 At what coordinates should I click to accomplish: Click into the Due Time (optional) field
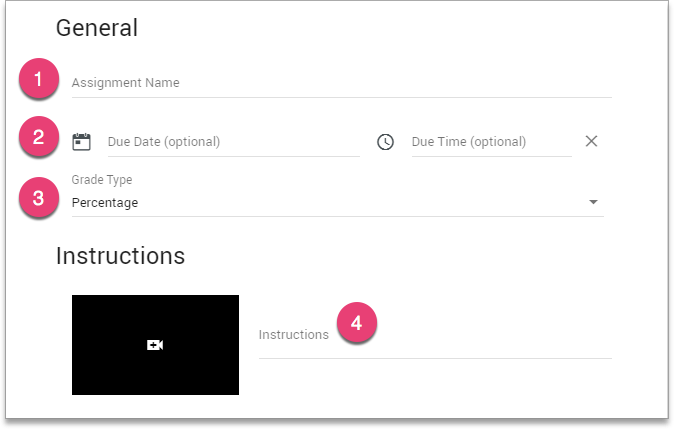point(488,142)
